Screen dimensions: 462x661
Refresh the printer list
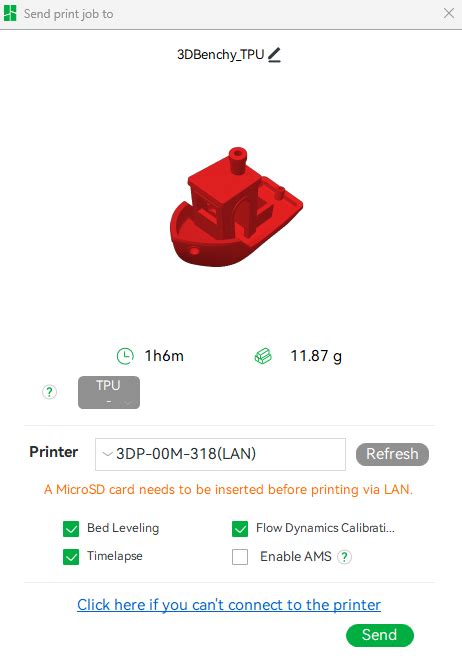[392, 454]
